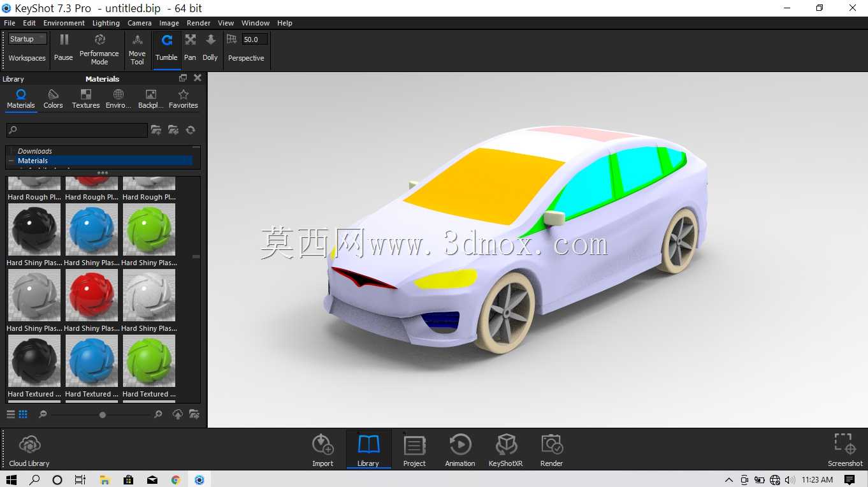Upload to cloud library icon
The image size is (868, 487).
pos(178,414)
